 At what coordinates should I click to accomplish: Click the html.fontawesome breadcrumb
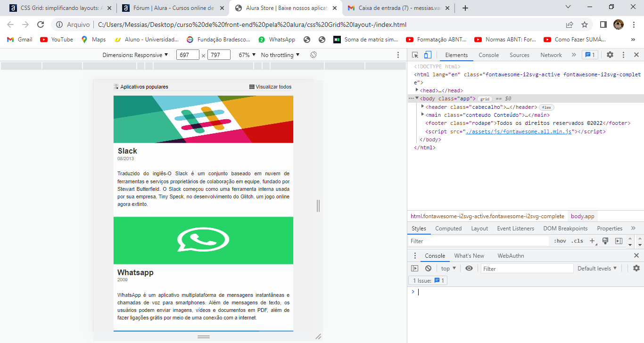pyautogui.click(x=487, y=216)
